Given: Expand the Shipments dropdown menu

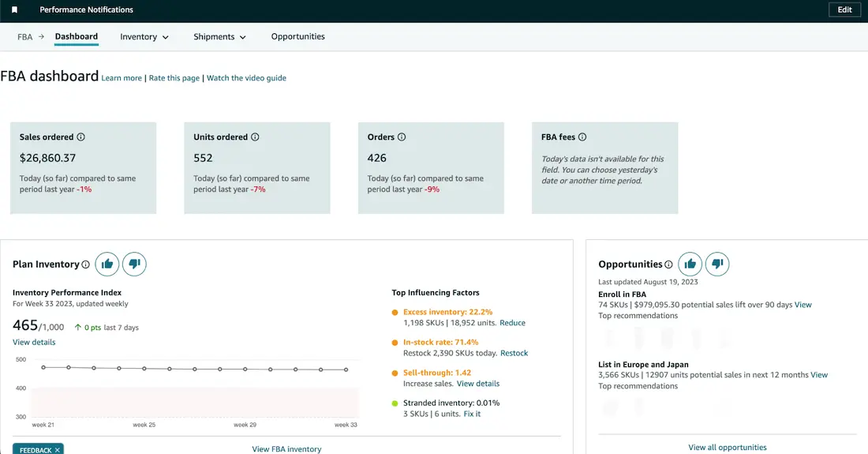Looking at the screenshot, I should 220,36.
